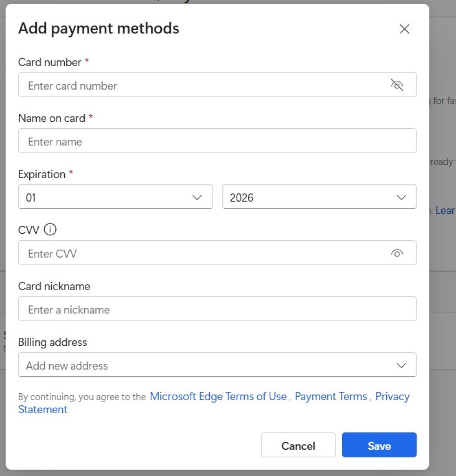Cancel adding the payment method
Viewport: 456px width, 476px height.
click(x=298, y=445)
